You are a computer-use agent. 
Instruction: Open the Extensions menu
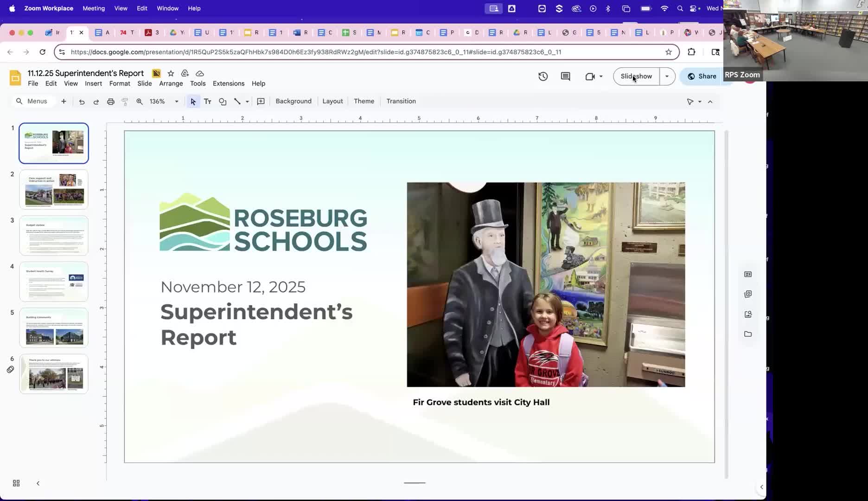pyautogui.click(x=228, y=83)
